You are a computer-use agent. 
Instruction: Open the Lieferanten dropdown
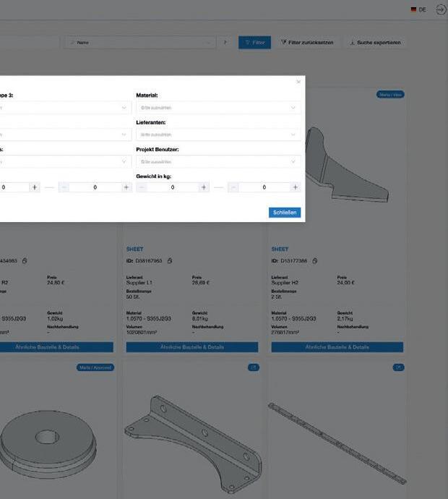click(x=218, y=135)
